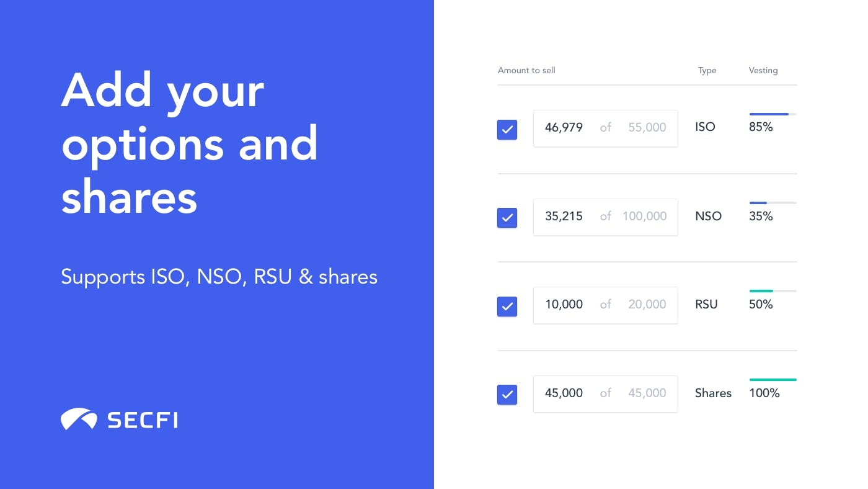Image resolution: width=868 pixels, height=489 pixels.
Task: Uncheck the RSU row checkbox
Action: (x=507, y=307)
